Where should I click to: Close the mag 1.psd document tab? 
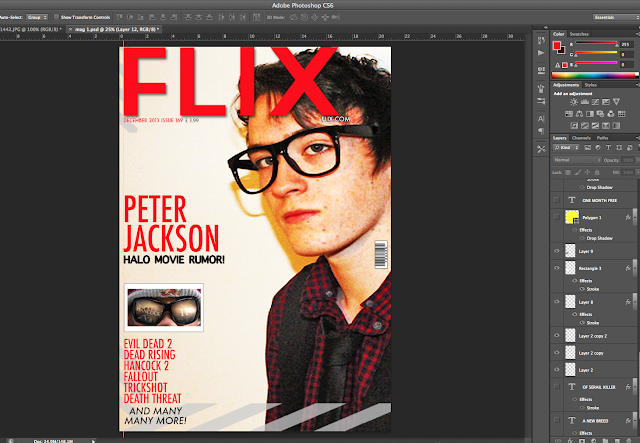[x=70, y=29]
